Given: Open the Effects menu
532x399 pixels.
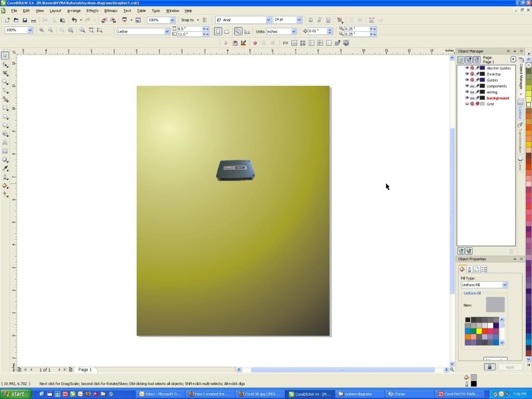Looking at the screenshot, I should pos(92,10).
